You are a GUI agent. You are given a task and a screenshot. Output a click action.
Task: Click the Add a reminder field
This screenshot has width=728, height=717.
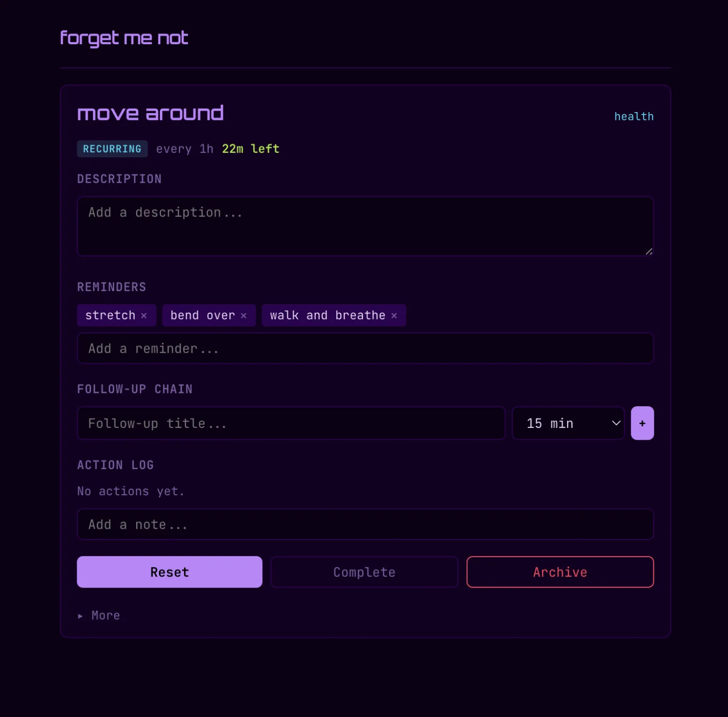pyautogui.click(x=365, y=348)
